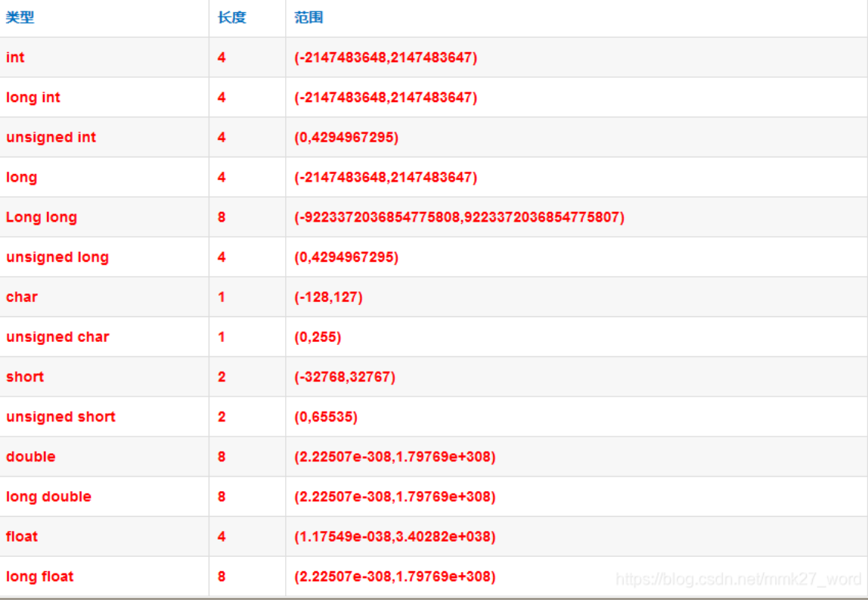The height and width of the screenshot is (600, 868).
Task: Click the 长度 column header
Action: point(232,17)
